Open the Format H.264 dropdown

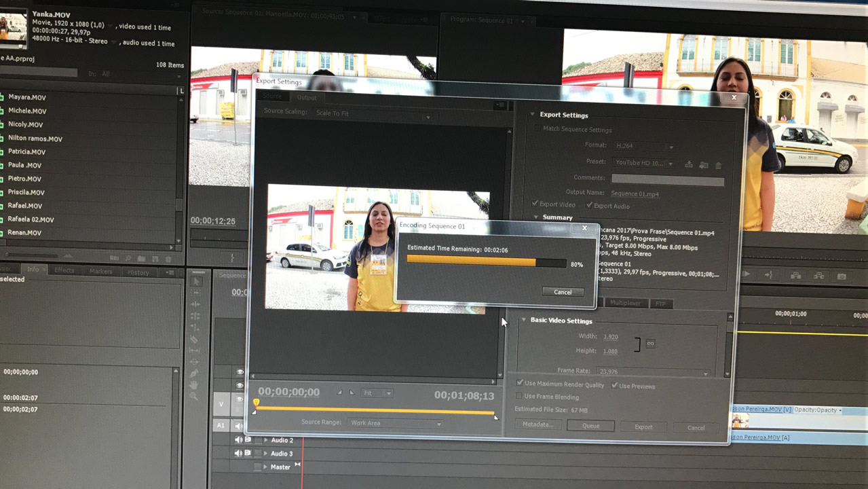644,146
